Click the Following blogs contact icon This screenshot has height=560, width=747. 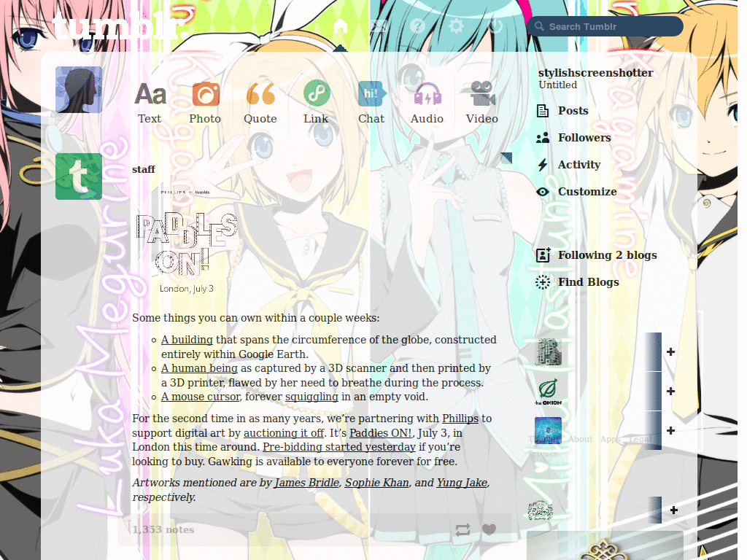click(543, 255)
